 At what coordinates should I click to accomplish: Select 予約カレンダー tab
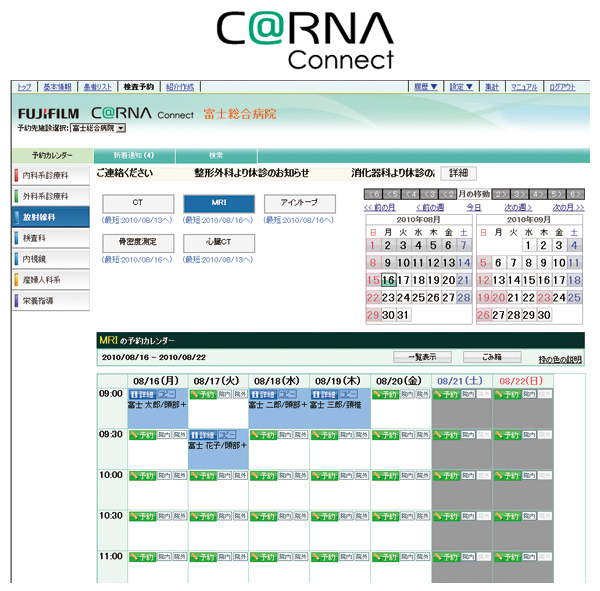point(52,155)
